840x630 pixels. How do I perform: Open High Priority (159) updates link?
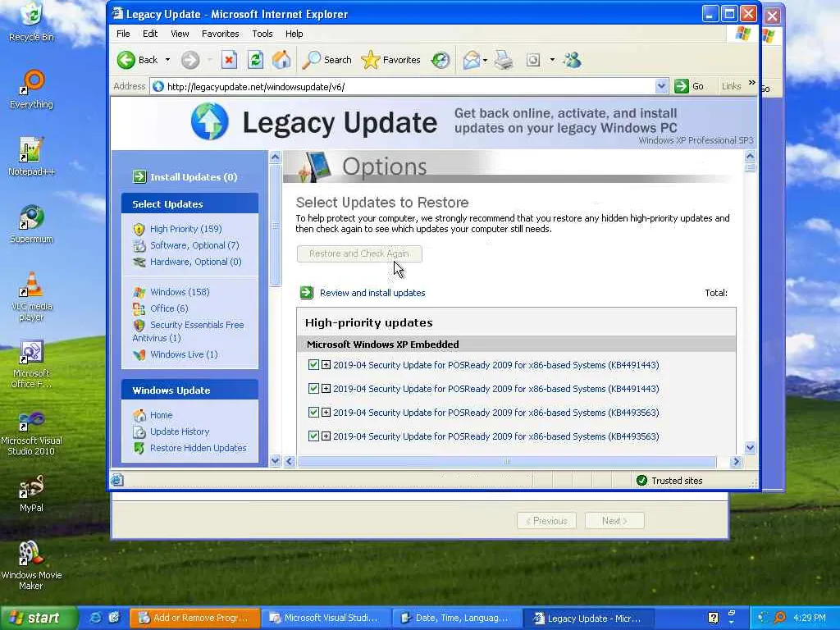click(x=186, y=229)
